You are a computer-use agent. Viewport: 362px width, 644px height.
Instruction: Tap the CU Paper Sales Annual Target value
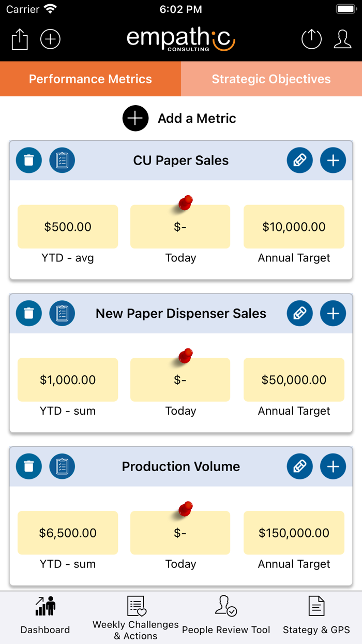click(x=294, y=227)
